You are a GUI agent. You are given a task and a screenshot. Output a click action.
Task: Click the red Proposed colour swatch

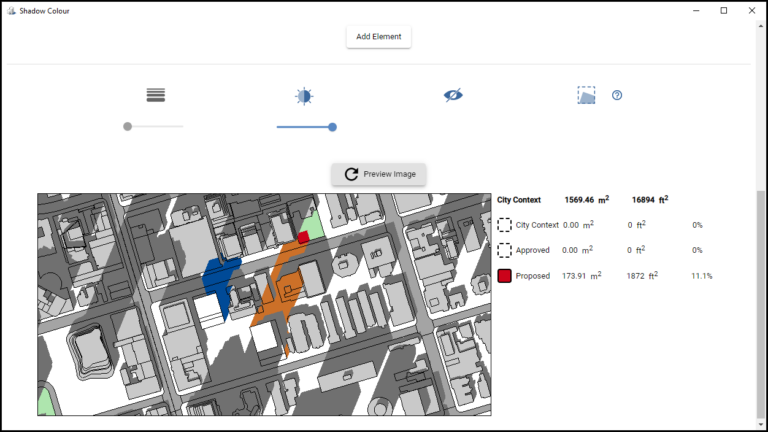tap(504, 276)
